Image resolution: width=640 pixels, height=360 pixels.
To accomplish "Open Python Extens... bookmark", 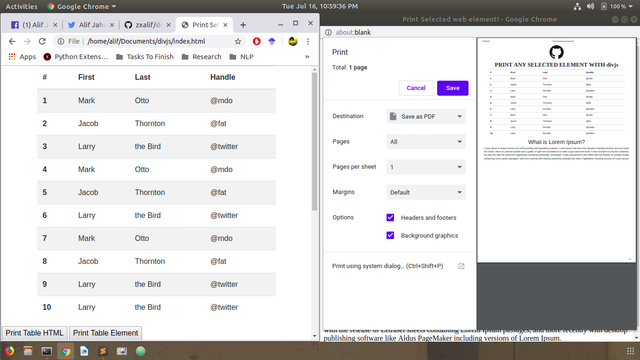I will (76, 57).
